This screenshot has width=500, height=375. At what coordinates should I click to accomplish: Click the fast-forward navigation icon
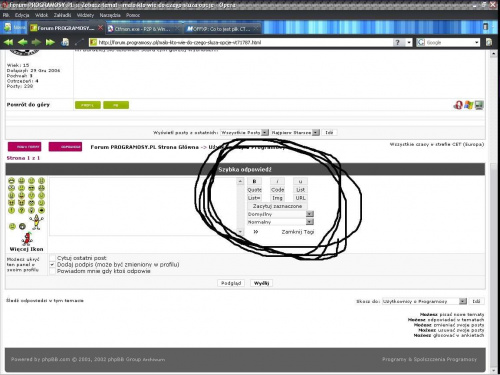coord(50,42)
